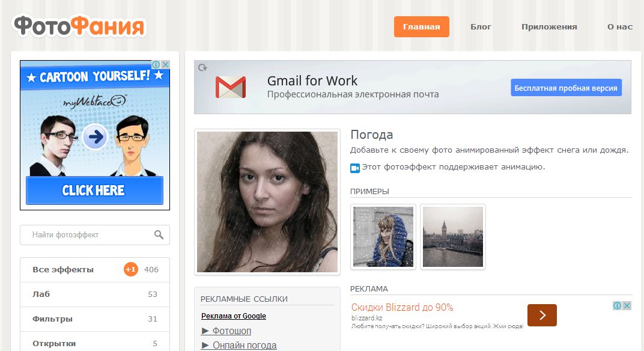Click the refresh icon on the Gmail banner
Viewport: 644px width, 351px height.
click(202, 67)
